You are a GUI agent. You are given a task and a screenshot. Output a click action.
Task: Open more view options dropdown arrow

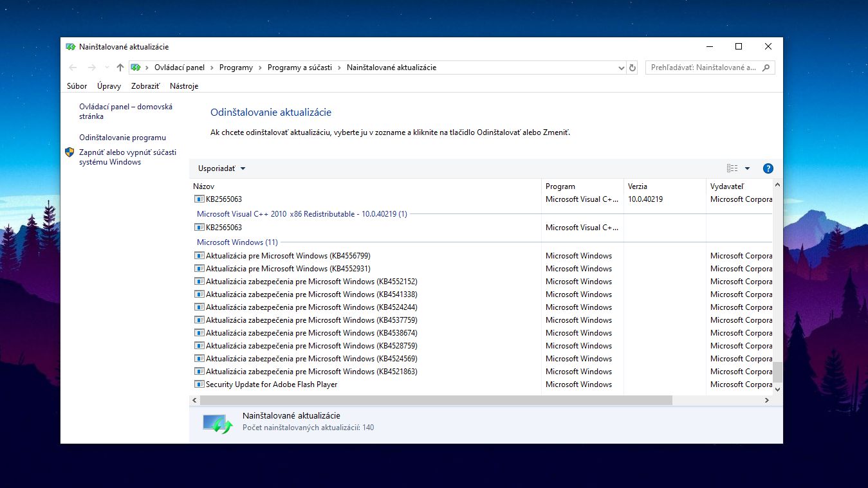[747, 168]
